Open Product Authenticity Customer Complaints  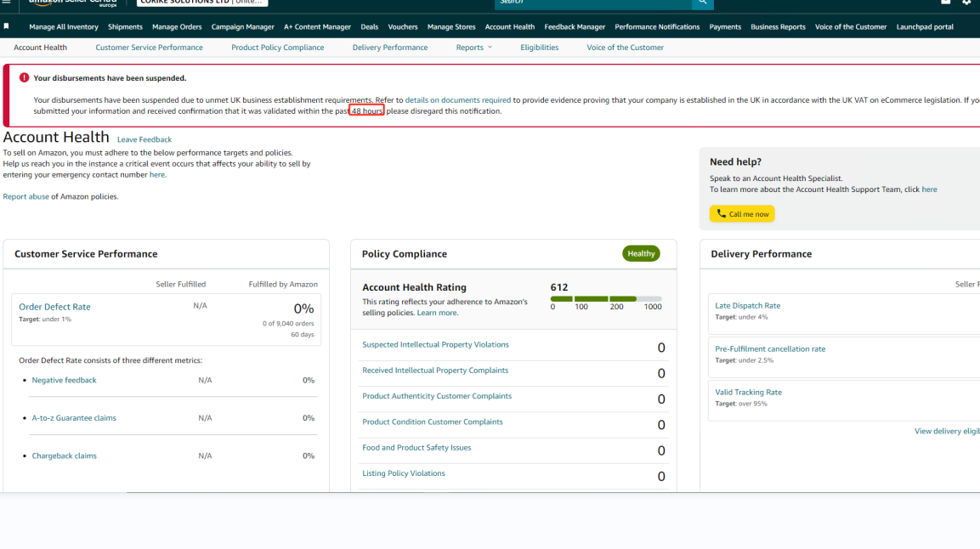click(437, 396)
